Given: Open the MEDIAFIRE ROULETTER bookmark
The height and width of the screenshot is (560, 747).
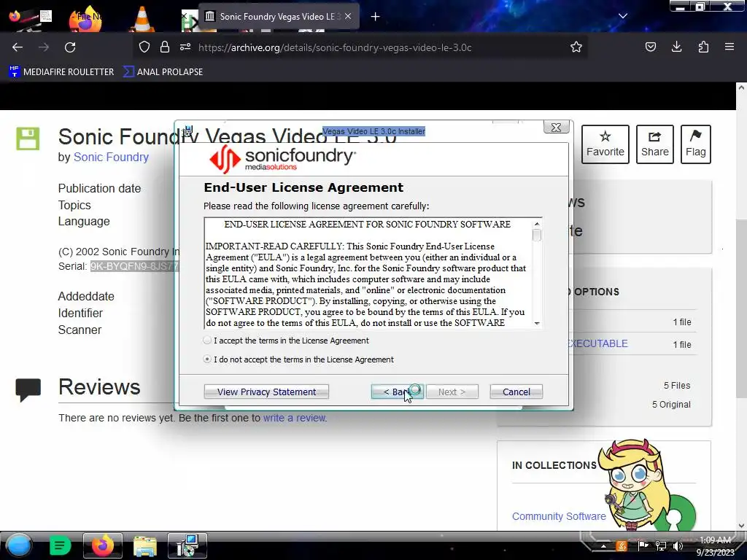Looking at the screenshot, I should tap(62, 72).
